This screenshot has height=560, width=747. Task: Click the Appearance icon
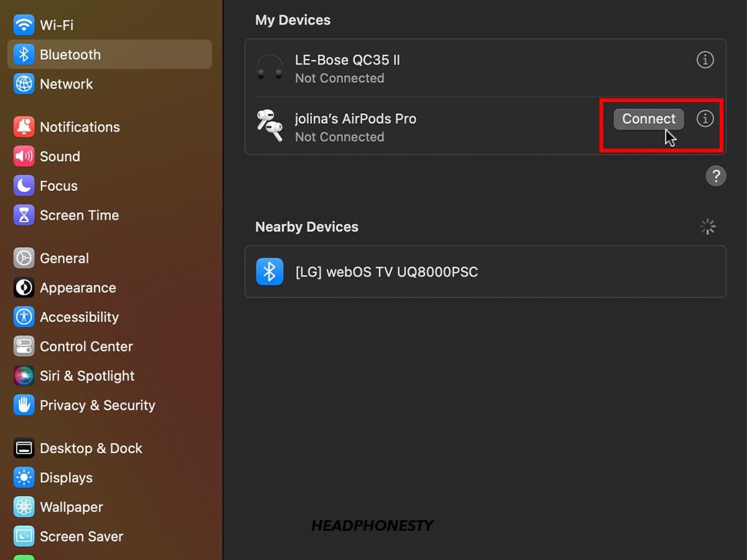pos(24,287)
